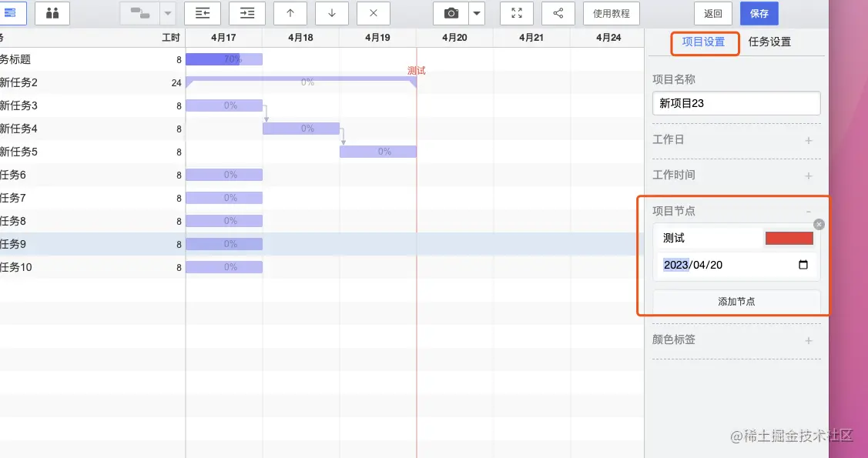Click the 4月20 date header
This screenshot has width=868, height=458.
(x=454, y=38)
